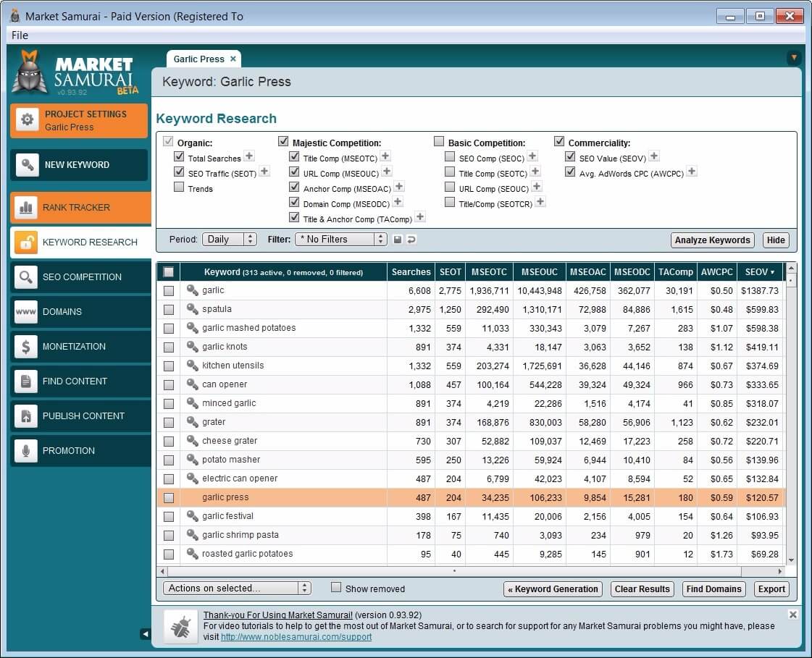The width and height of the screenshot is (812, 658).
Task: Click key icon beside 'garlic' keyword
Action: [x=192, y=290]
